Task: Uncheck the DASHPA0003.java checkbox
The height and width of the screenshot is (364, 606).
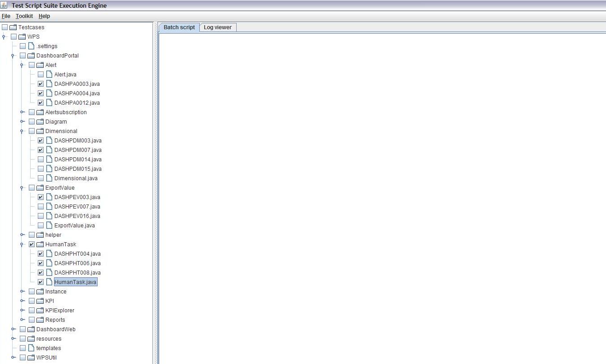Action: [41, 84]
